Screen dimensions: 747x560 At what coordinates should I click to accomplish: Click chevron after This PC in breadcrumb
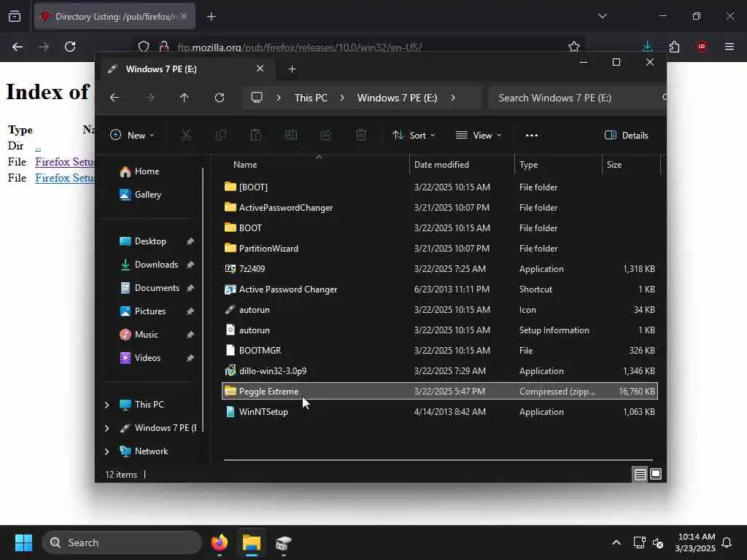342,98
